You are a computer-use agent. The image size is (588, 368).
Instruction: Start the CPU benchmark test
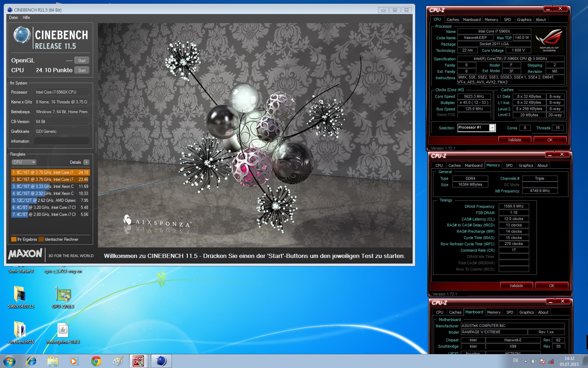82,70
